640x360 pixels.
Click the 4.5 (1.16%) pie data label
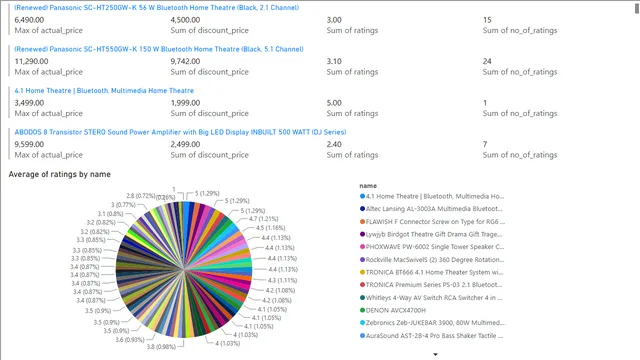point(270,228)
